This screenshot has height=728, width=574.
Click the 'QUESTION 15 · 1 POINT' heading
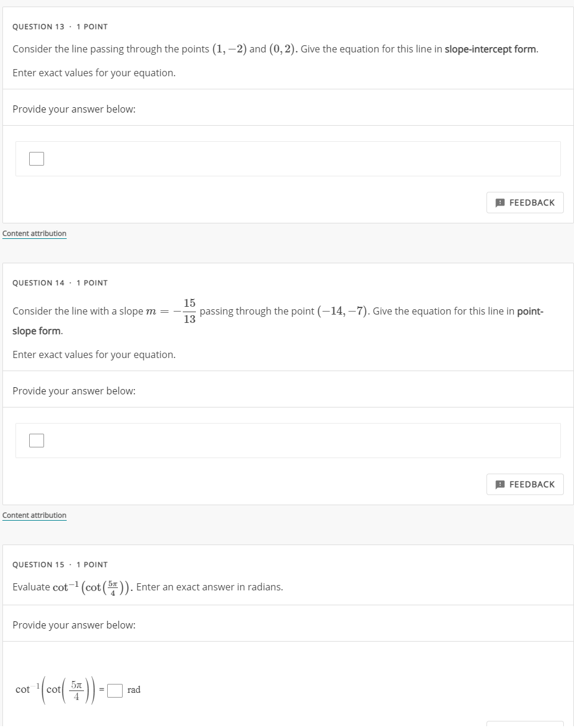[x=60, y=565]
